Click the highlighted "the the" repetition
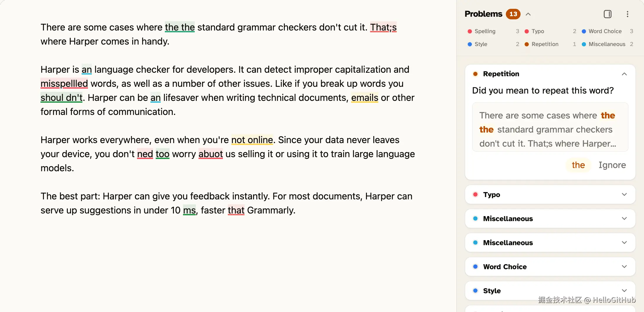The width and height of the screenshot is (644, 312). pos(180,27)
